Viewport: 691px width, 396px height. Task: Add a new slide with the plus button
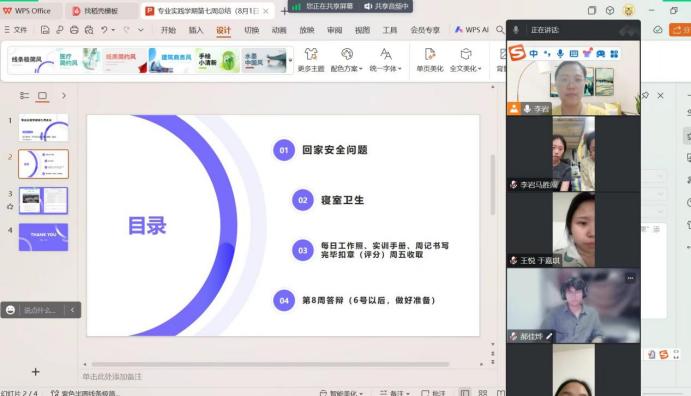[35, 372]
